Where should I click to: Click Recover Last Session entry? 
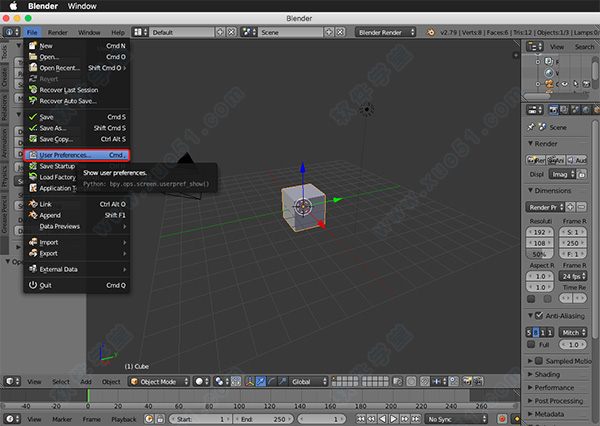(77, 90)
